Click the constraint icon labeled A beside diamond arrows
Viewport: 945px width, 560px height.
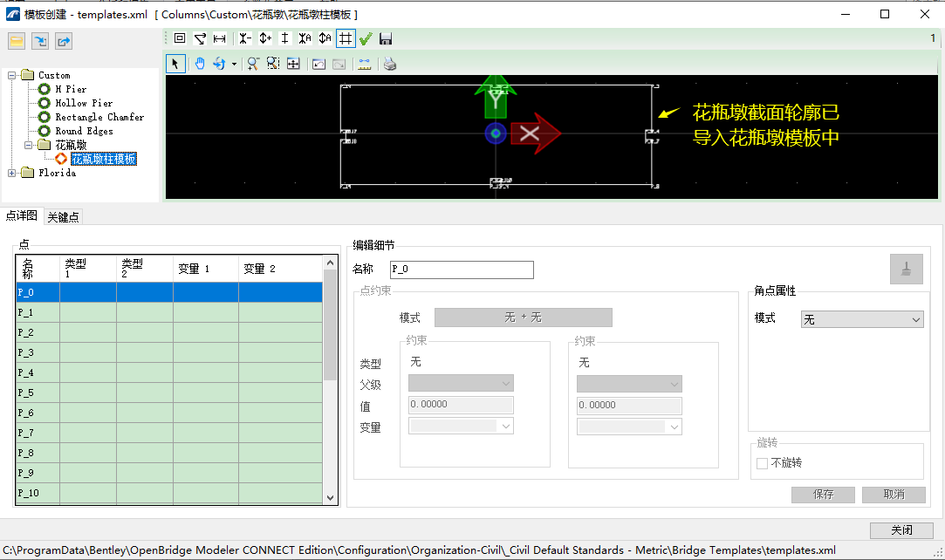coord(325,38)
